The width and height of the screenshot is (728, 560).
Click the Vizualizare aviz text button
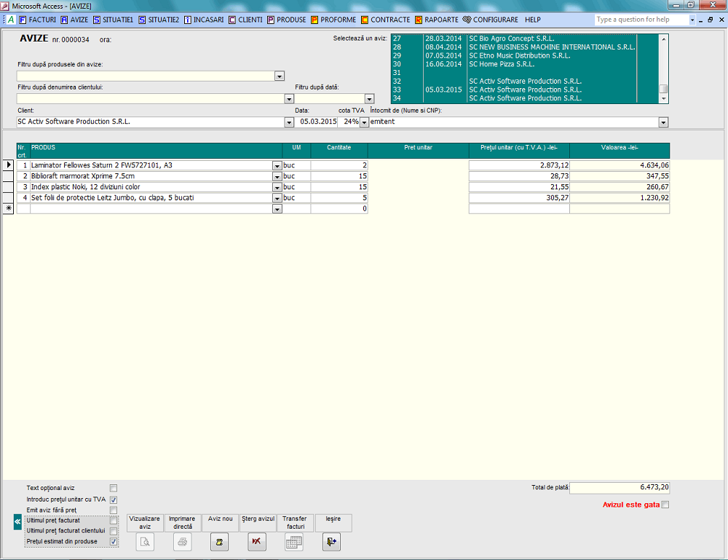[x=145, y=522]
